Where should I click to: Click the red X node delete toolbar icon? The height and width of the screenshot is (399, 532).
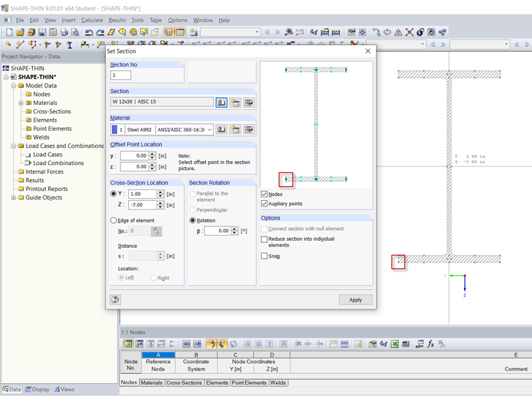coord(409,32)
